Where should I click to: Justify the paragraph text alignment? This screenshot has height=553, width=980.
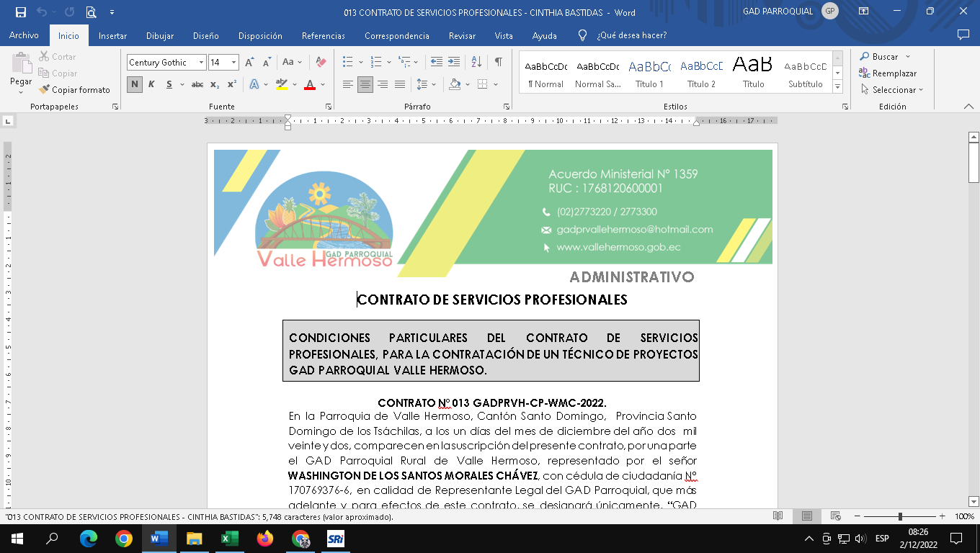(x=400, y=84)
